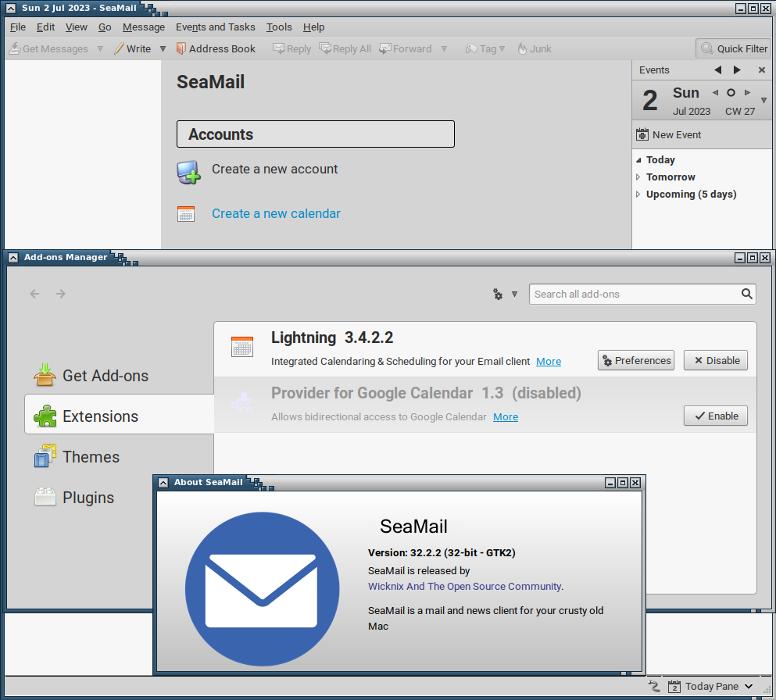The image size is (776, 700).
Task: Click the Reply All toolbar button
Action: point(345,48)
